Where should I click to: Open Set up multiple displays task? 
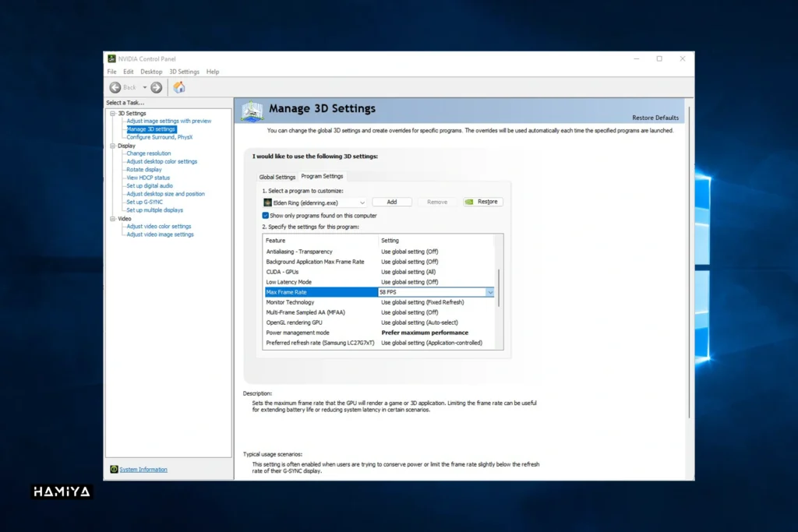pos(155,210)
